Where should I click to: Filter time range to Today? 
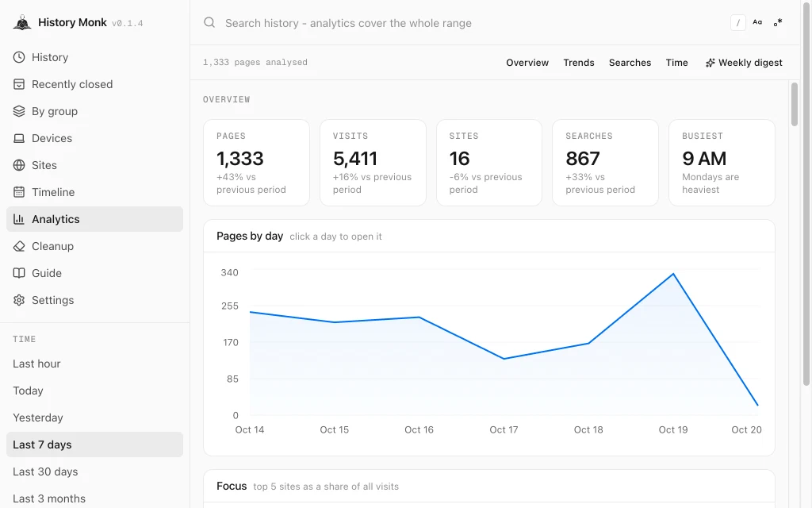95,391
